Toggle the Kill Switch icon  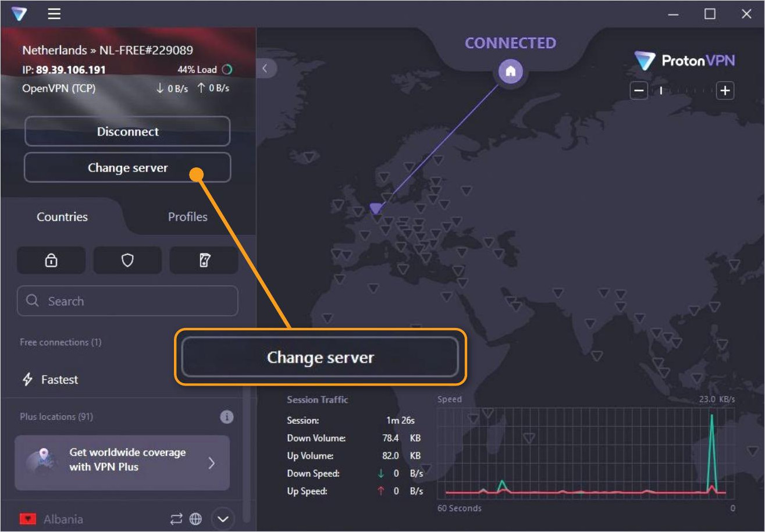204,260
